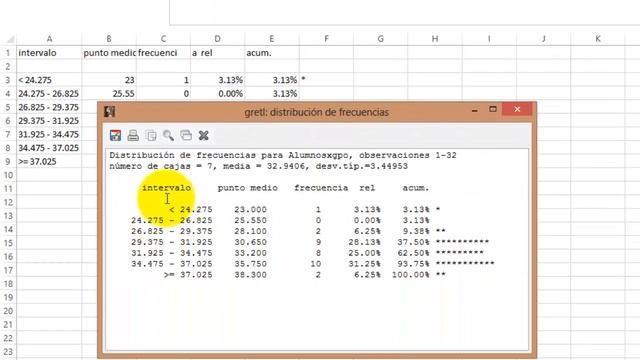
Task: Click 'frecuencia' column heading in gretl output
Action: [x=321, y=188]
